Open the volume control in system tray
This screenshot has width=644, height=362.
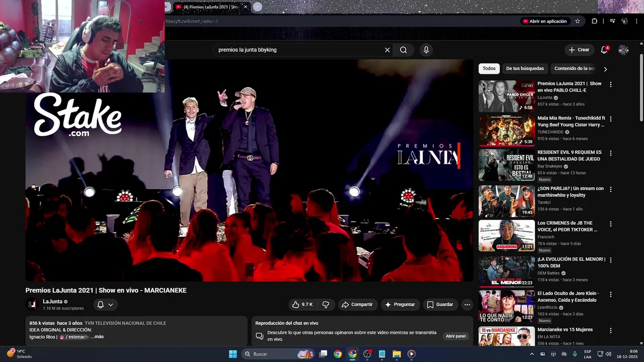click(x=608, y=354)
